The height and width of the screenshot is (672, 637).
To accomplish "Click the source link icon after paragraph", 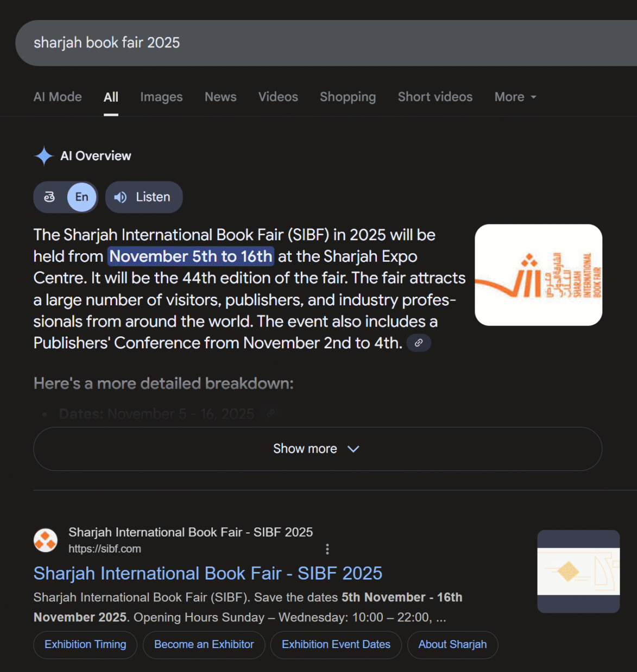I will (419, 343).
